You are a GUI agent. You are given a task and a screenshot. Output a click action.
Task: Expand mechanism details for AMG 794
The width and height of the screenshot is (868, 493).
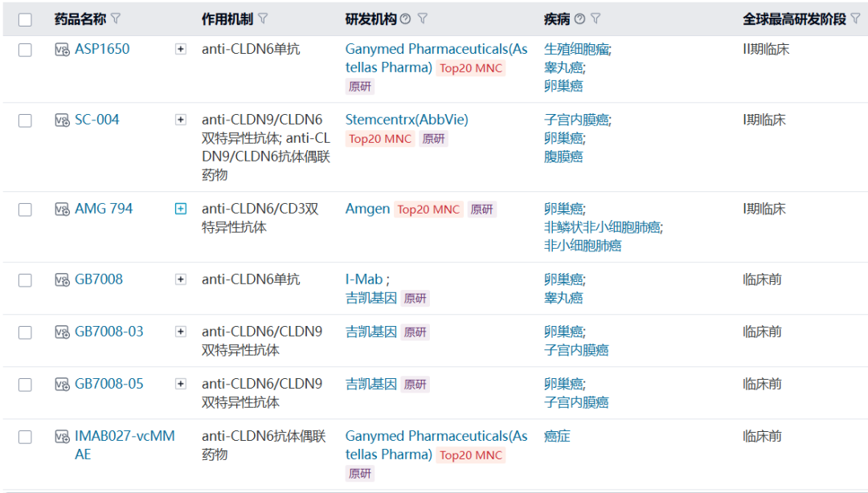180,208
